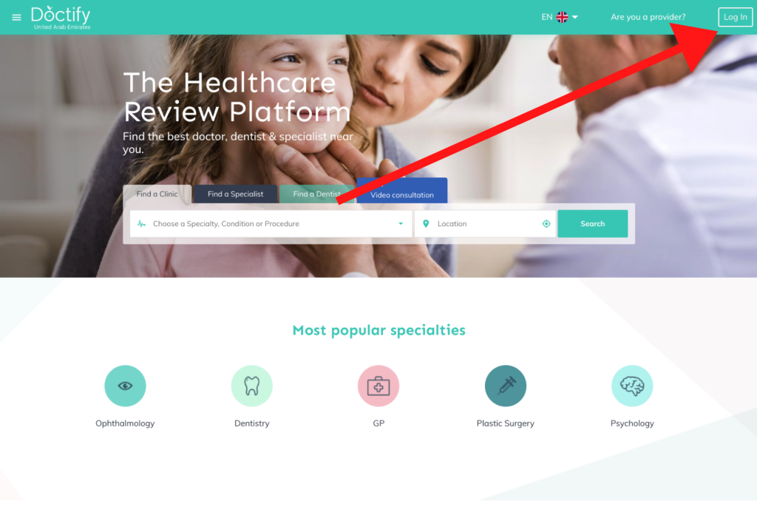The image size is (757, 532).
Task: Expand the specialty dropdown caret
Action: pos(401,224)
